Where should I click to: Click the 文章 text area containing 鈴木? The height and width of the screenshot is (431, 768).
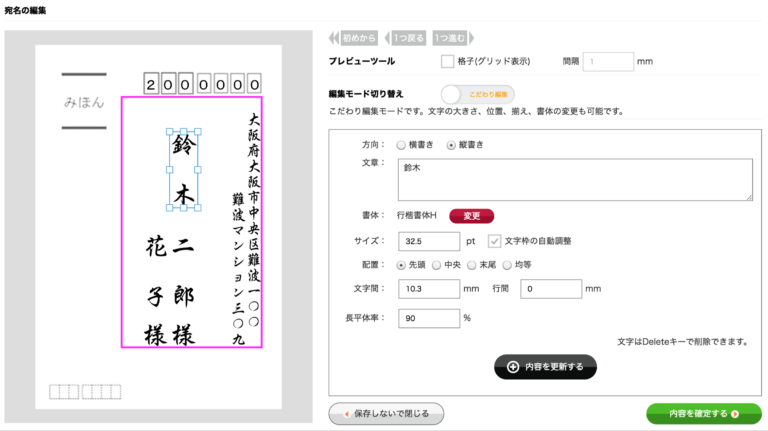(574, 179)
